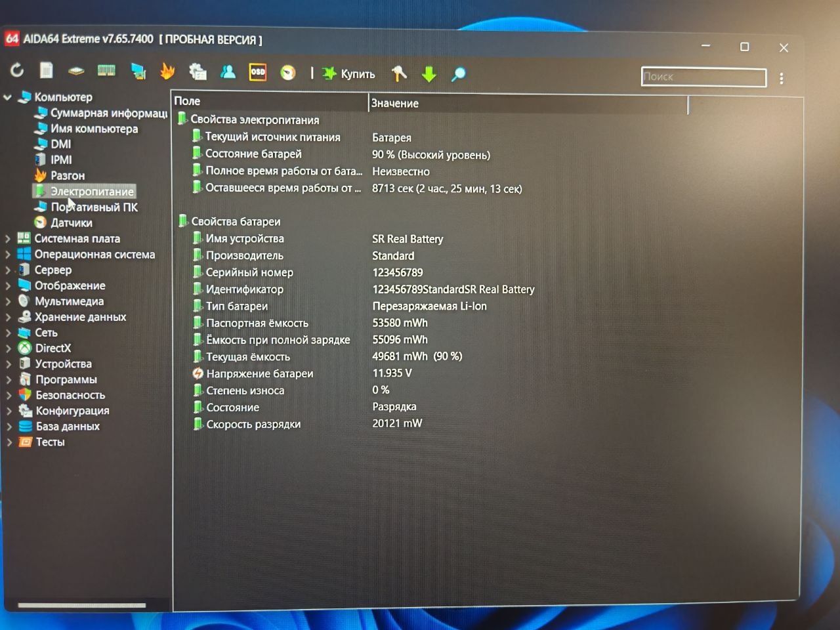
Task: Expand the Мультимедиа tree node
Action: [x=9, y=302]
